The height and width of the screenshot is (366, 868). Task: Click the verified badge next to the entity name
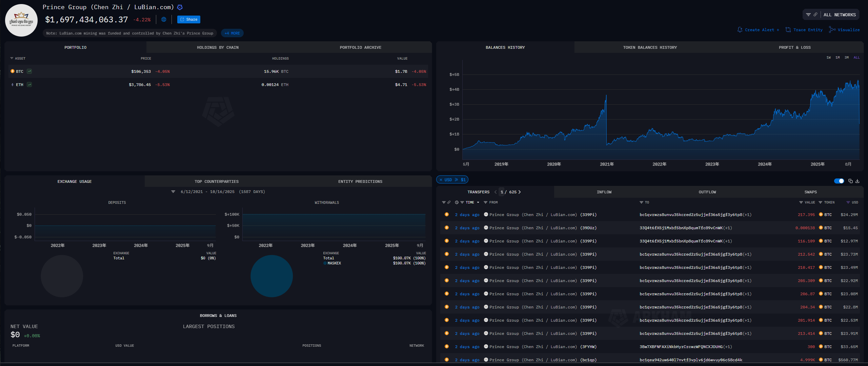[x=180, y=7]
